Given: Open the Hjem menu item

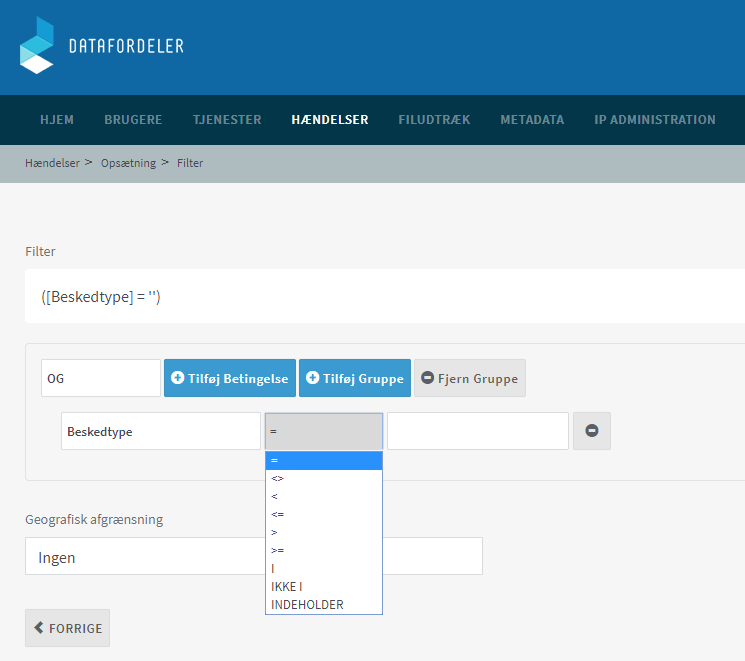Looking at the screenshot, I should point(57,120).
